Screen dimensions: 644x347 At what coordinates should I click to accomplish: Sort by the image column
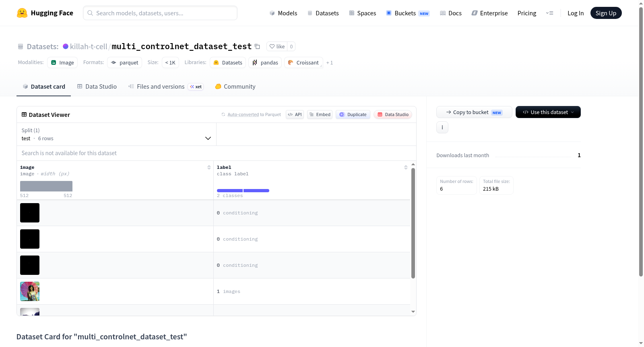(209, 167)
